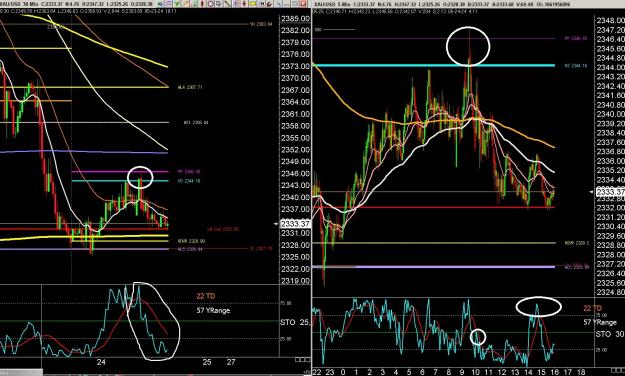Click the 2333.37 price marker on right chart axis
Image resolution: width=625 pixels, height=376 pixels.
click(610, 192)
